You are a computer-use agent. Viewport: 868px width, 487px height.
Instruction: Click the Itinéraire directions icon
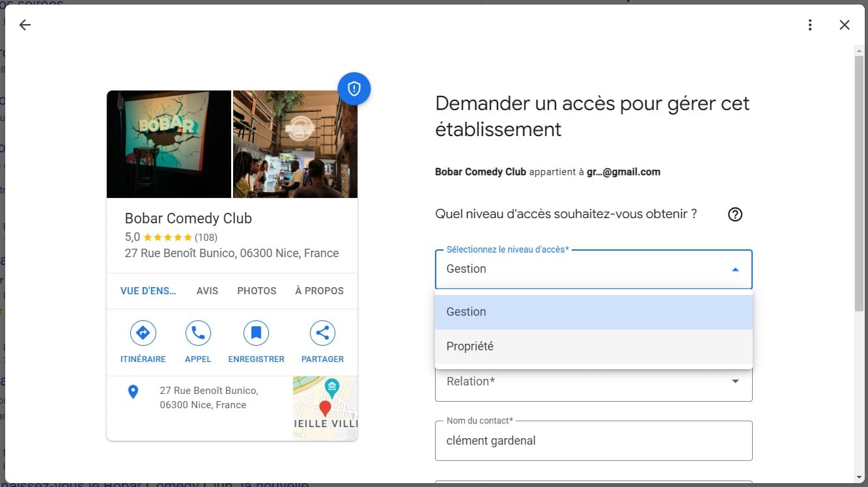coord(143,333)
